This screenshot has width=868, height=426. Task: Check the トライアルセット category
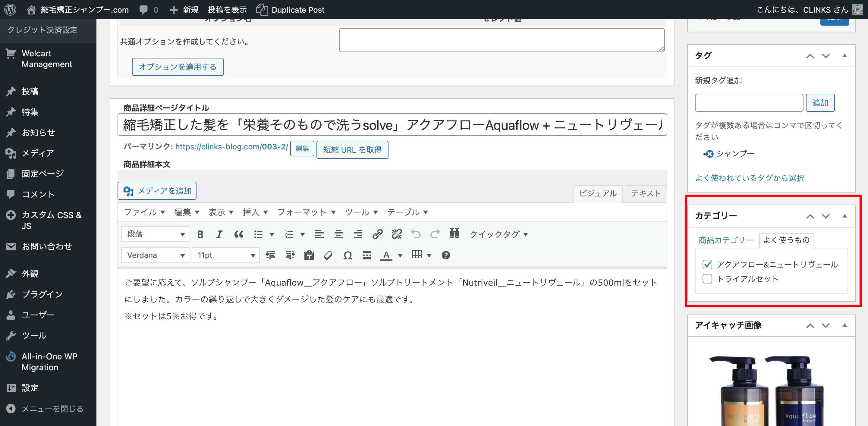tap(707, 279)
